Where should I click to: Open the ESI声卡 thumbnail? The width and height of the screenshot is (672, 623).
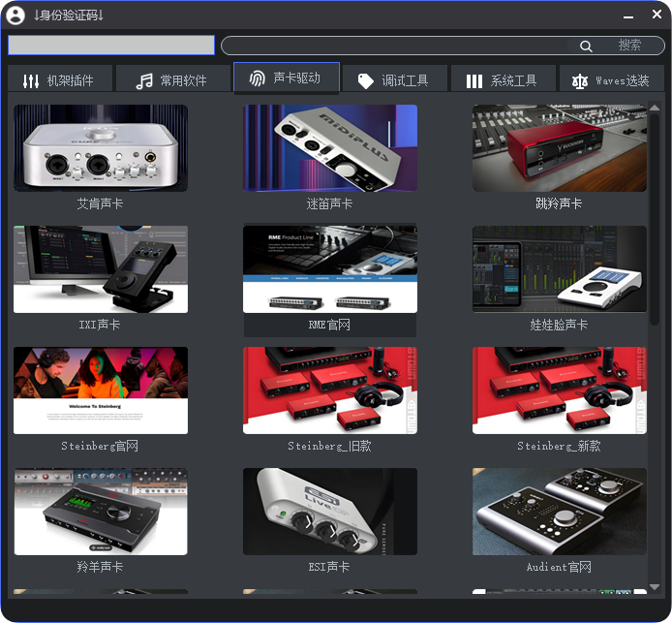click(330, 512)
